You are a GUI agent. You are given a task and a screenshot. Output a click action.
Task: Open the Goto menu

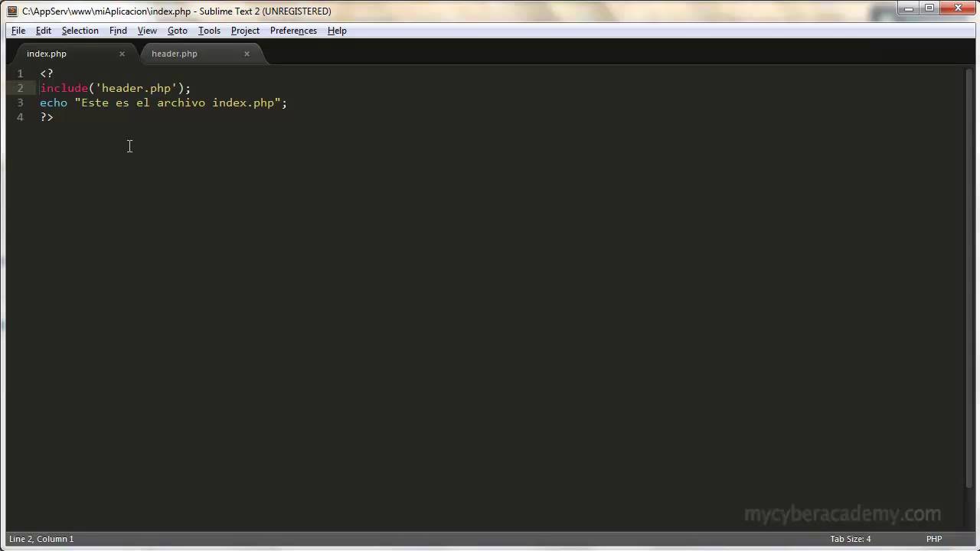178,31
